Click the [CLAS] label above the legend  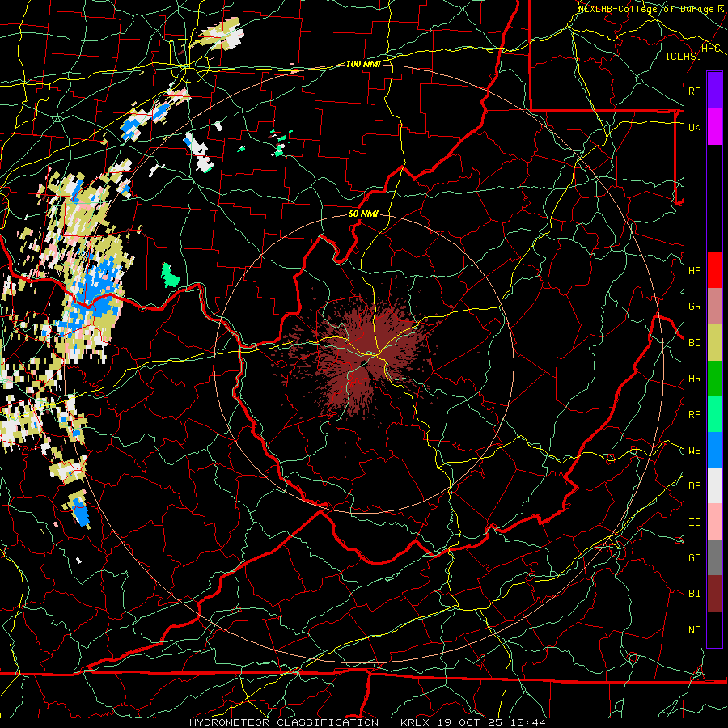[x=683, y=56]
